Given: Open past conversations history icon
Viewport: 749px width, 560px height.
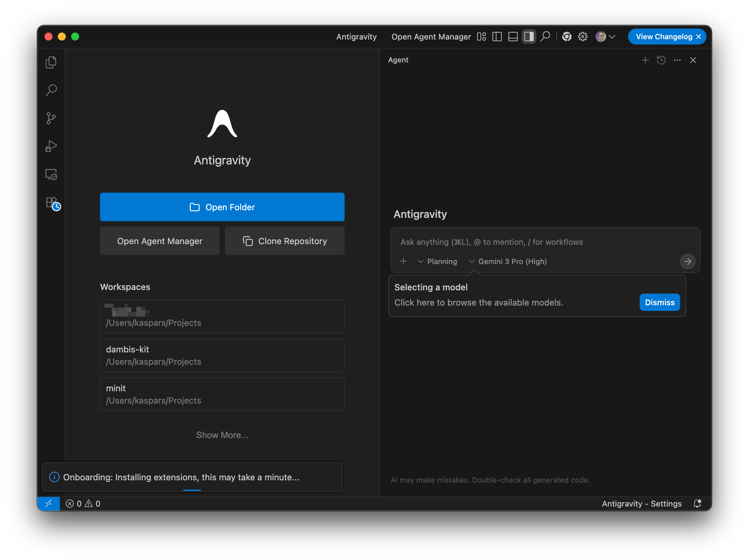Looking at the screenshot, I should click(x=661, y=60).
